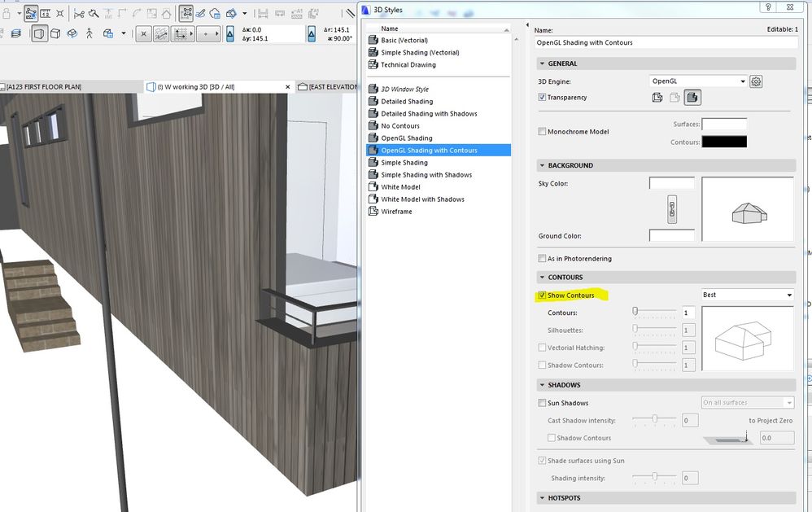
Task: Switch to A123 FIRST FLOOR PLAN tab
Action: [45, 86]
